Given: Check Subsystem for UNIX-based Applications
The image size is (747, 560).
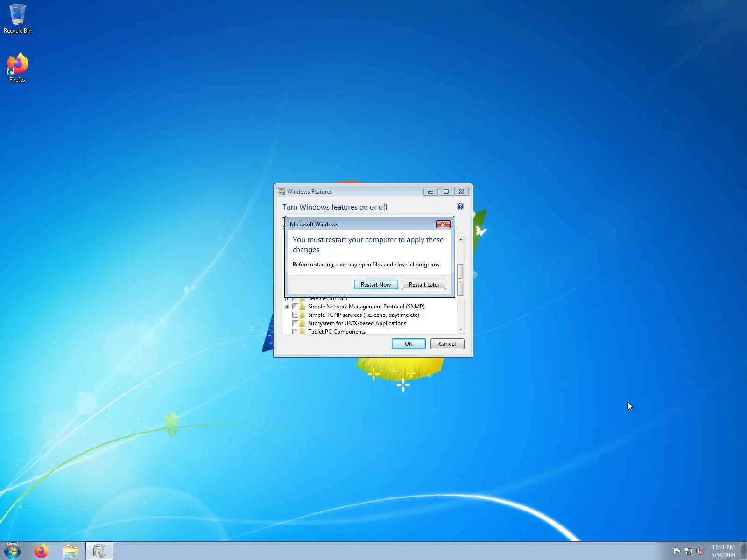Looking at the screenshot, I should [295, 323].
